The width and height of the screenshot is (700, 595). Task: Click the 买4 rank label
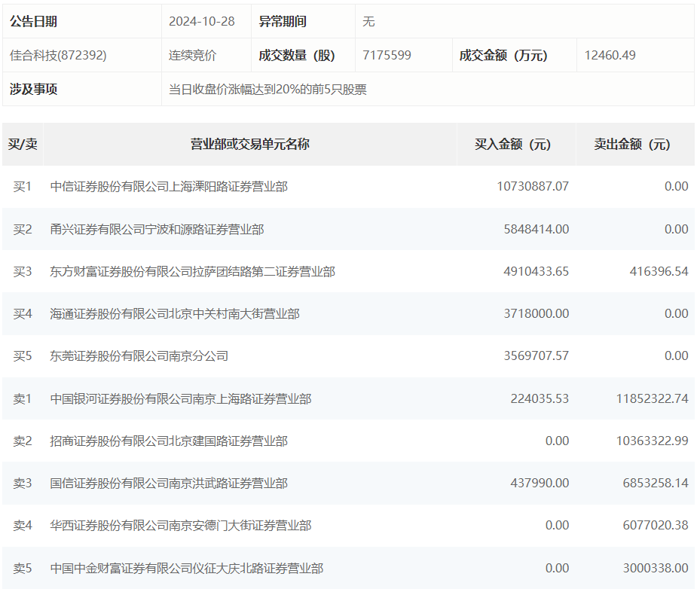(23, 314)
